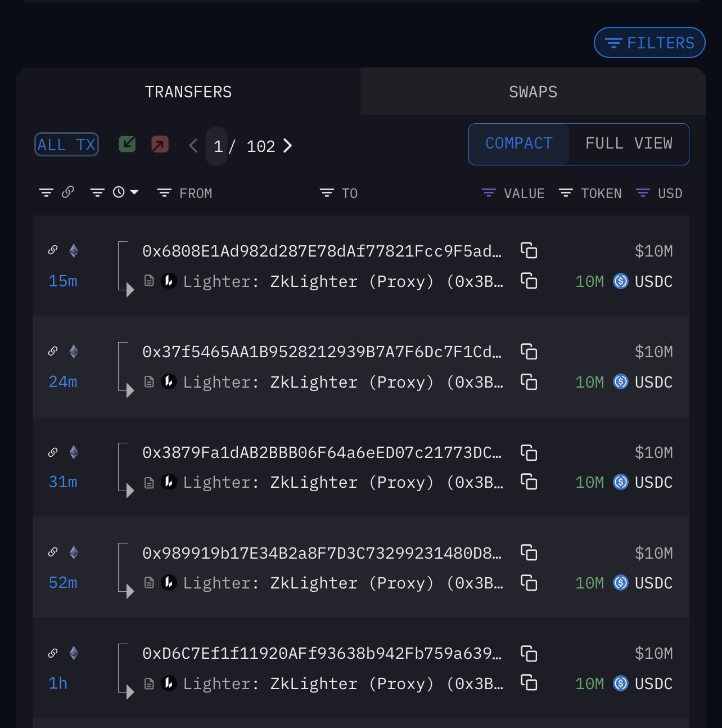722x728 pixels.
Task: Switch to FULL VIEW layout
Action: pos(628,144)
